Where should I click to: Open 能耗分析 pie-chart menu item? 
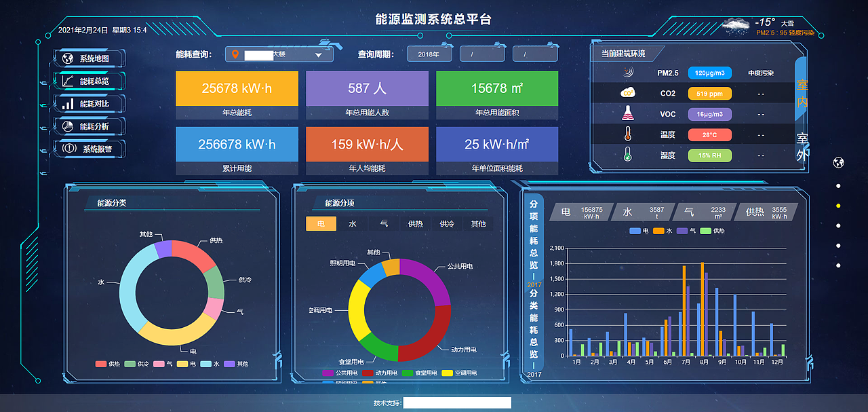[90, 126]
